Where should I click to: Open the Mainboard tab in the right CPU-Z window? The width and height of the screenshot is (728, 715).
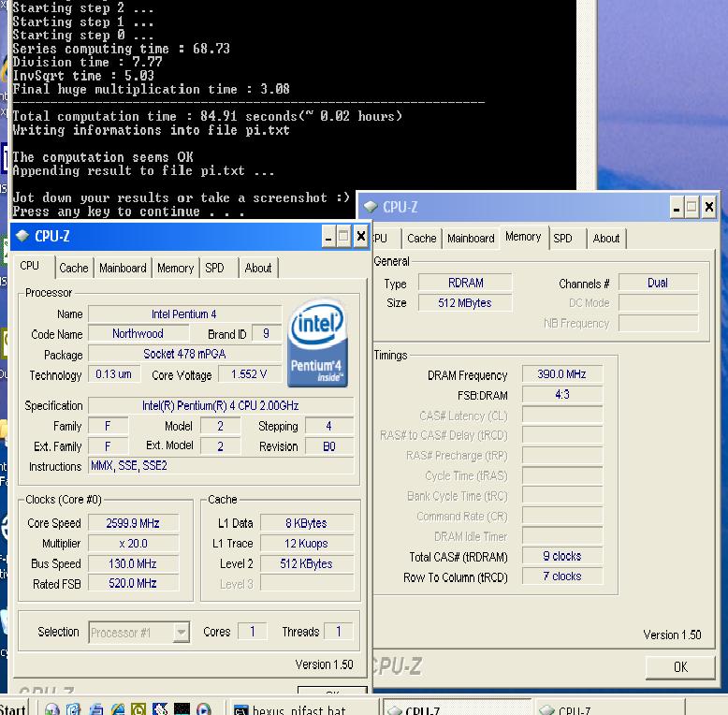(471, 239)
